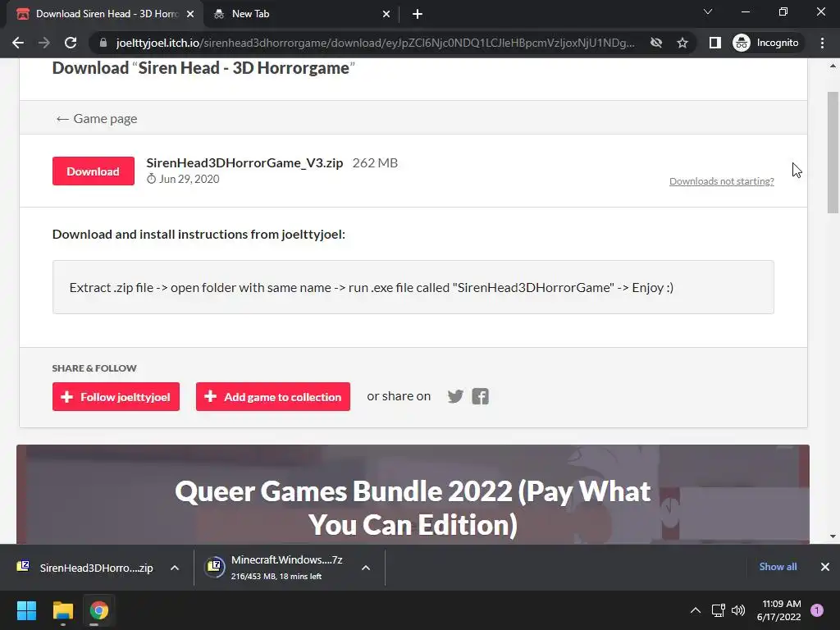The image size is (840, 630).
Task: Click the Jun 29, 2020 date
Action: 189,179
